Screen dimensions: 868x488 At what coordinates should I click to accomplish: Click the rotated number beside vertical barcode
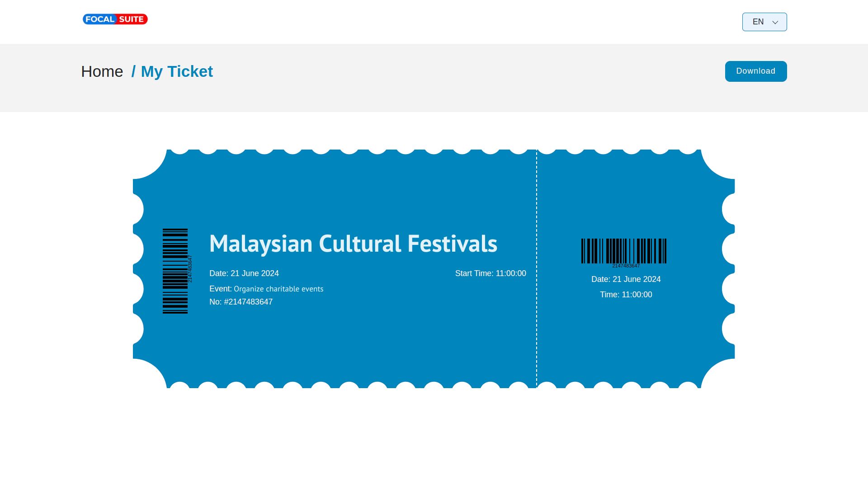[x=190, y=269]
